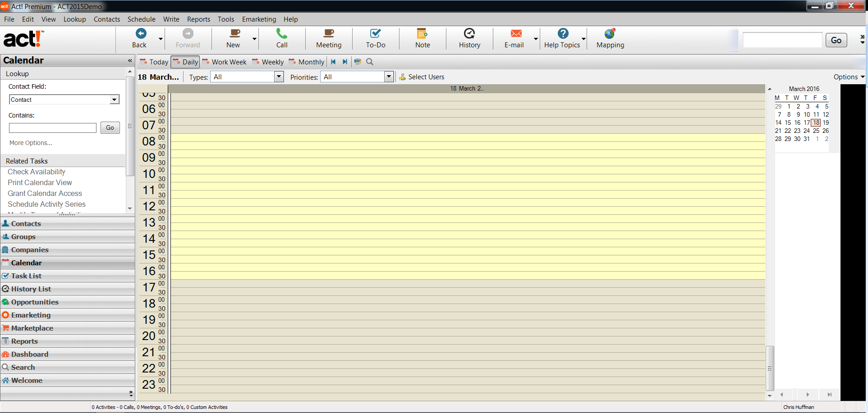Open Emarketing in the navigation pane

[68, 315]
